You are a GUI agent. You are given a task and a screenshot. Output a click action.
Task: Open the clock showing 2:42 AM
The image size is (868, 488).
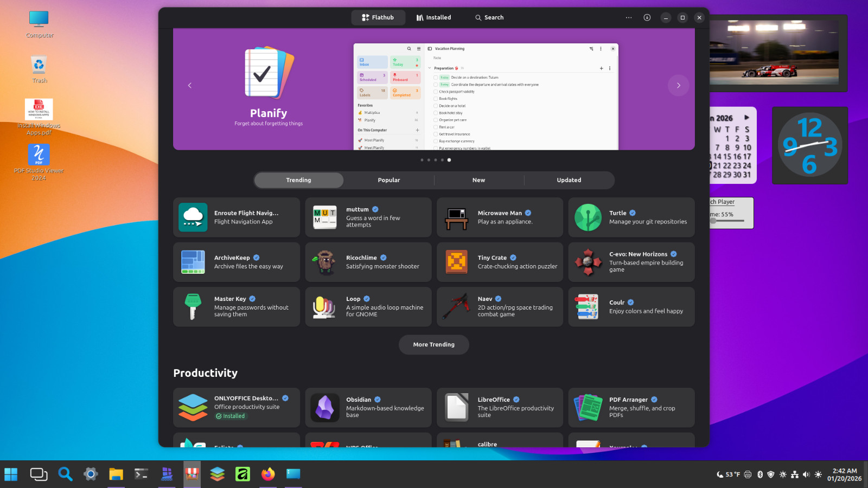point(844,474)
